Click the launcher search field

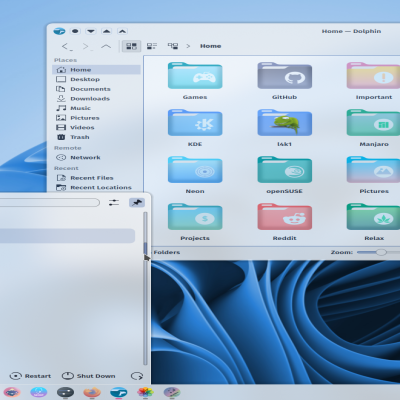[49, 202]
